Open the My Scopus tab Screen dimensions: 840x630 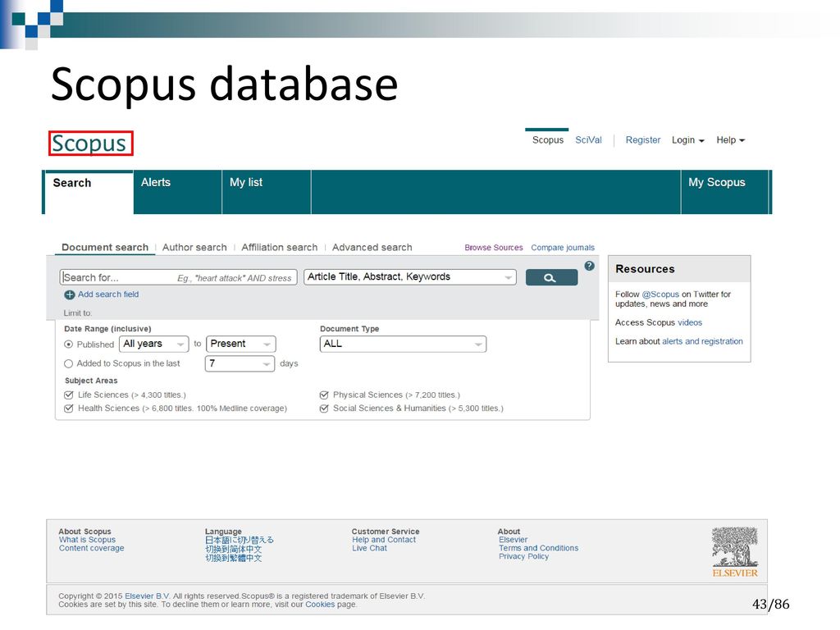pos(725,192)
